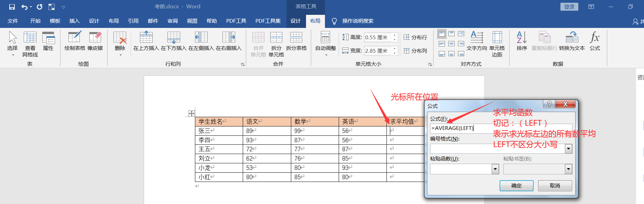Expand the Number format (编号格式) dropdown
Viewport: 644px width, 204px height.
[x=568, y=149]
